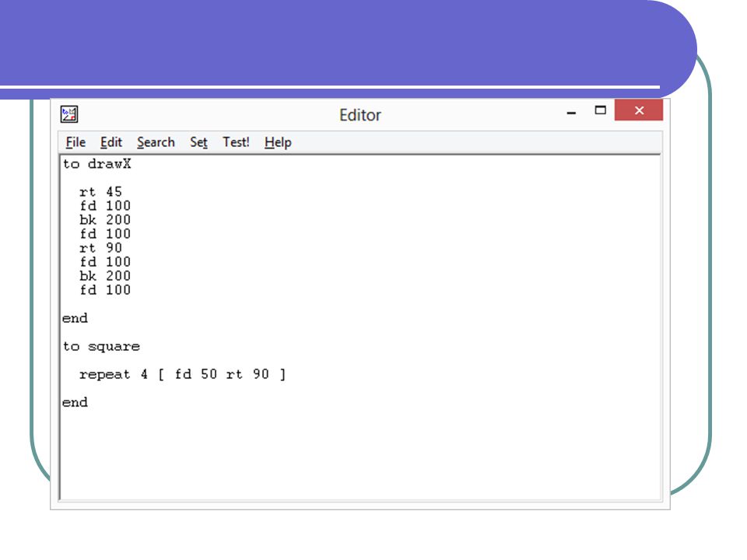Screen dimensions: 747x560
Task: Maximize the Editor window
Action: (600, 110)
